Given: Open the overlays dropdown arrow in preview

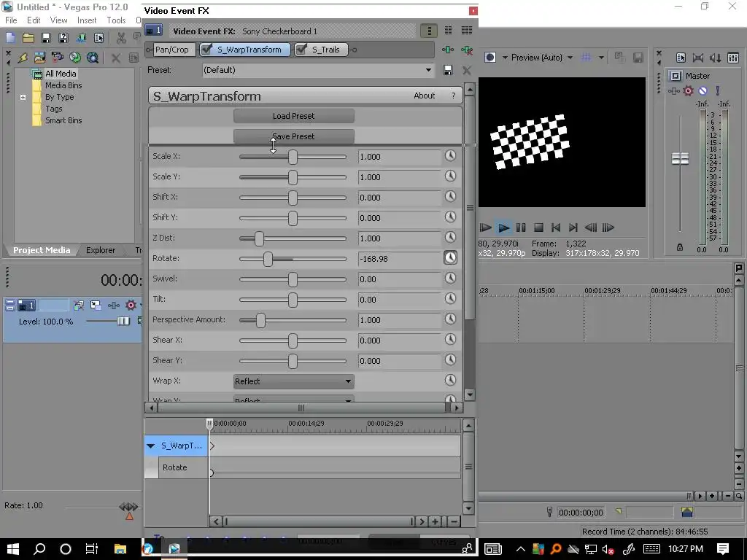Looking at the screenshot, I should tap(601, 58).
